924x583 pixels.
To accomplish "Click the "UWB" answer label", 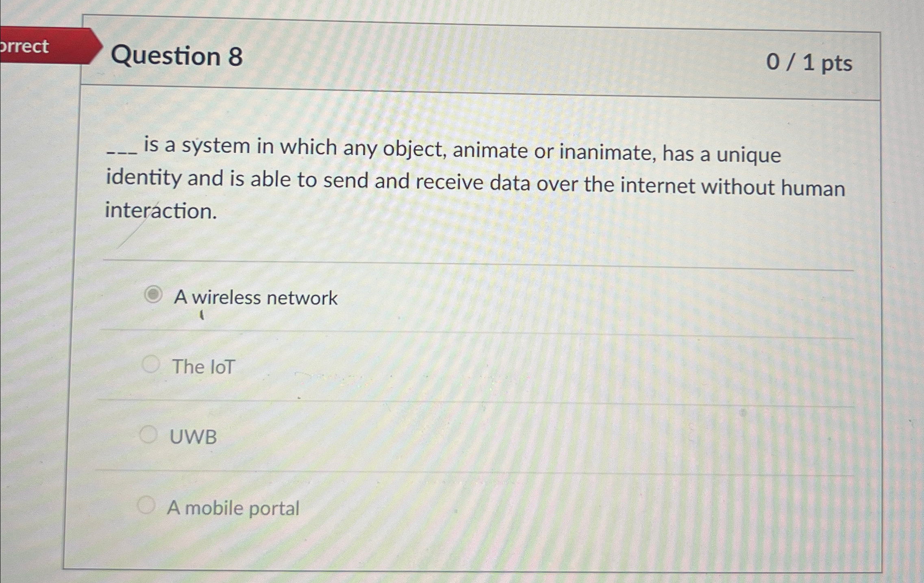I will 193,436.
